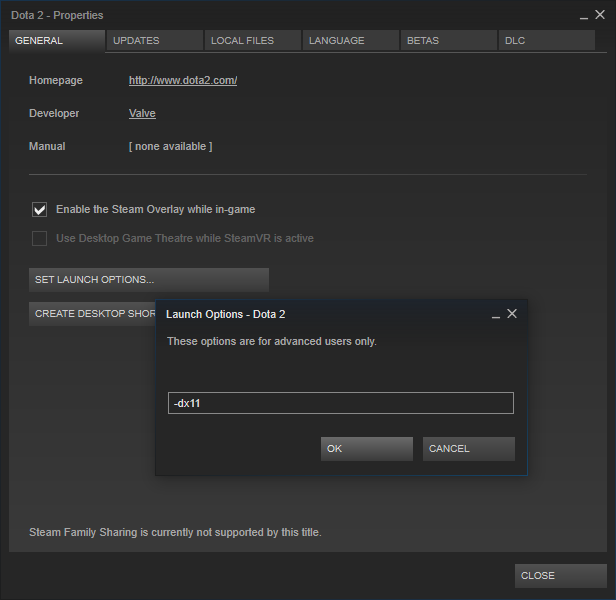Open the dota2.com homepage link
The width and height of the screenshot is (616, 600).
[183, 81]
